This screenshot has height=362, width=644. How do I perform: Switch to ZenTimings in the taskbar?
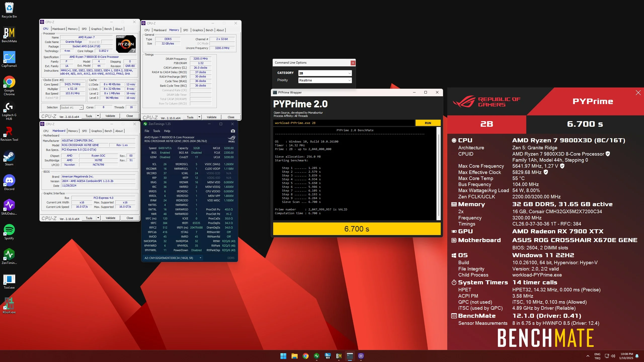316,356
